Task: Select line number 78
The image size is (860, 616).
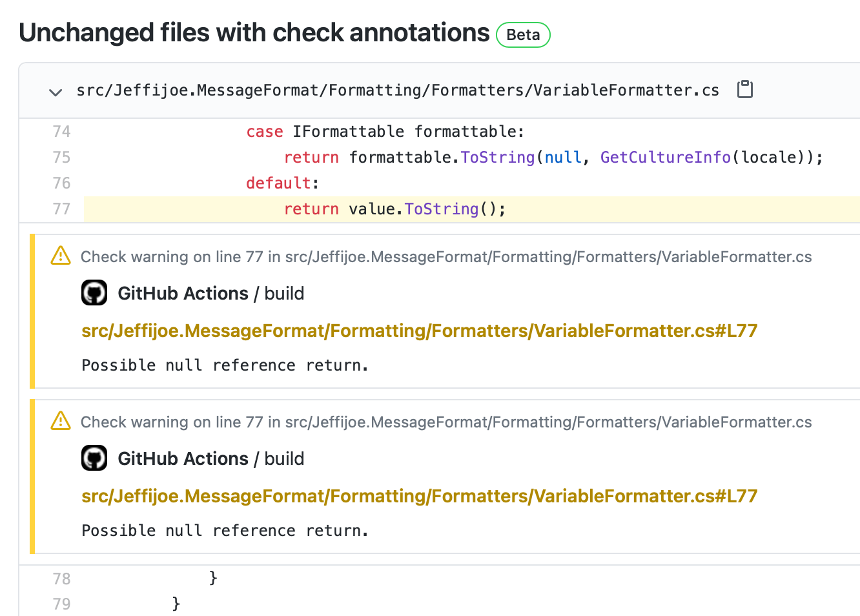Action: (61, 579)
